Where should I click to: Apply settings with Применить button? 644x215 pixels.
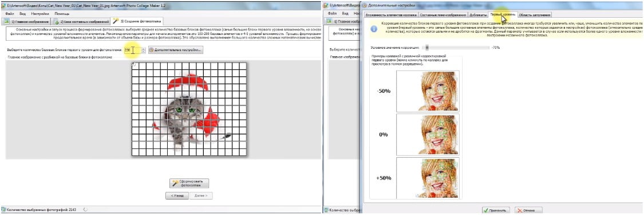point(496,210)
